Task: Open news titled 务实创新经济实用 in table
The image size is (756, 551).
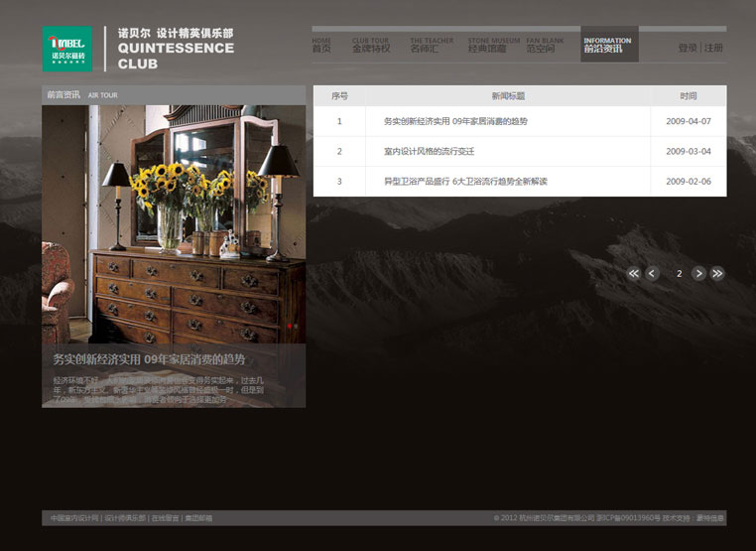Action: tap(455, 121)
